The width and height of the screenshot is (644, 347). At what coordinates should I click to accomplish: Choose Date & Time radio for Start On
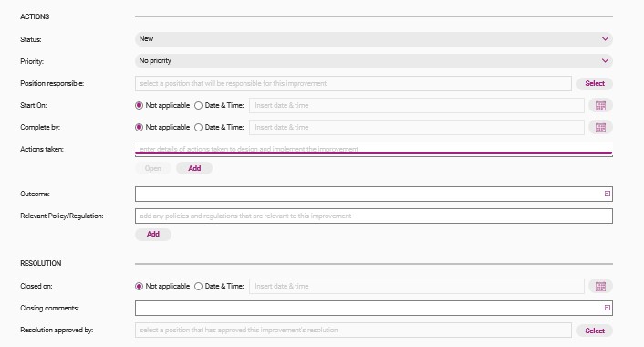198,106
